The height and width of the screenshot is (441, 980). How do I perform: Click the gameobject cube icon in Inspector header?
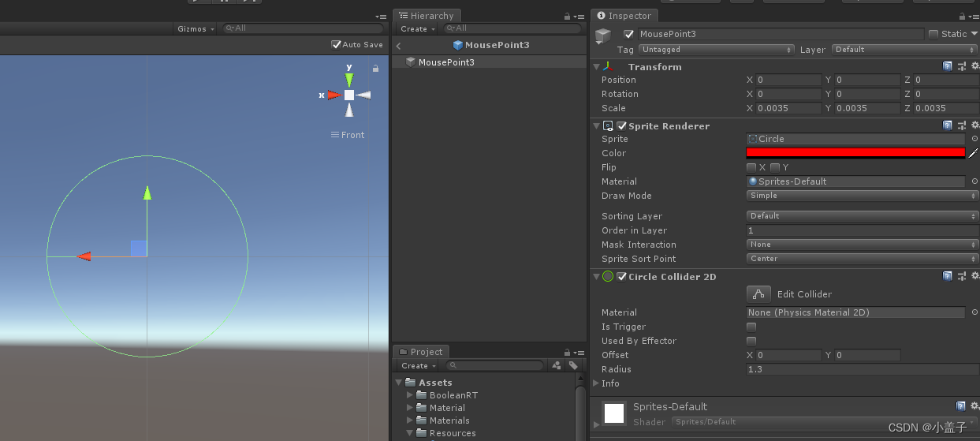(603, 36)
